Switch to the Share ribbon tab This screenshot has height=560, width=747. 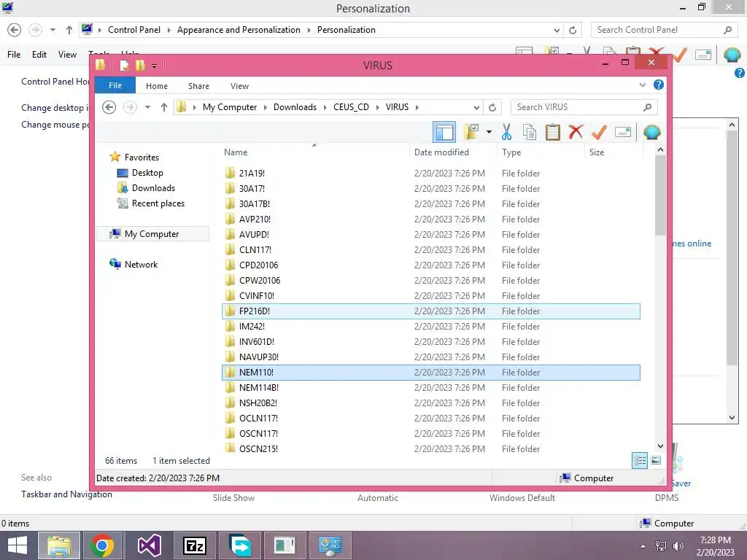tap(198, 86)
